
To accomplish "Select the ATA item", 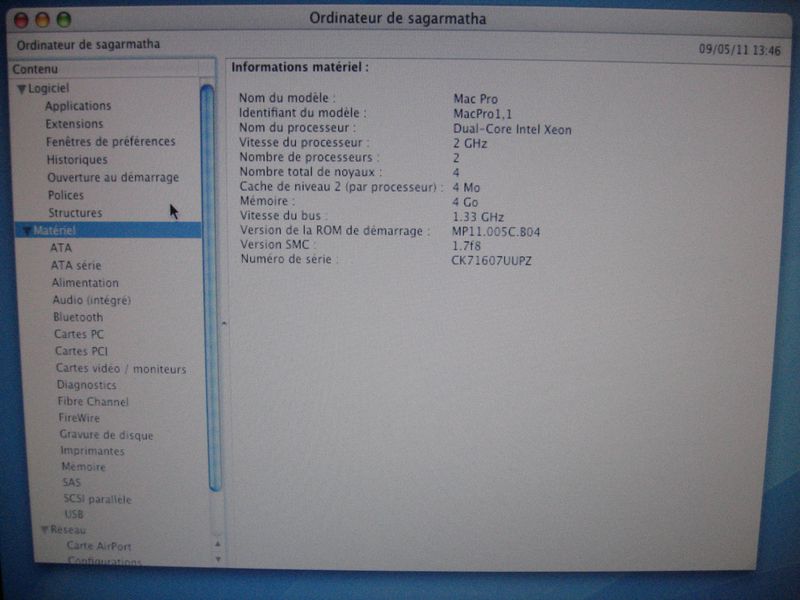I will (61, 248).
